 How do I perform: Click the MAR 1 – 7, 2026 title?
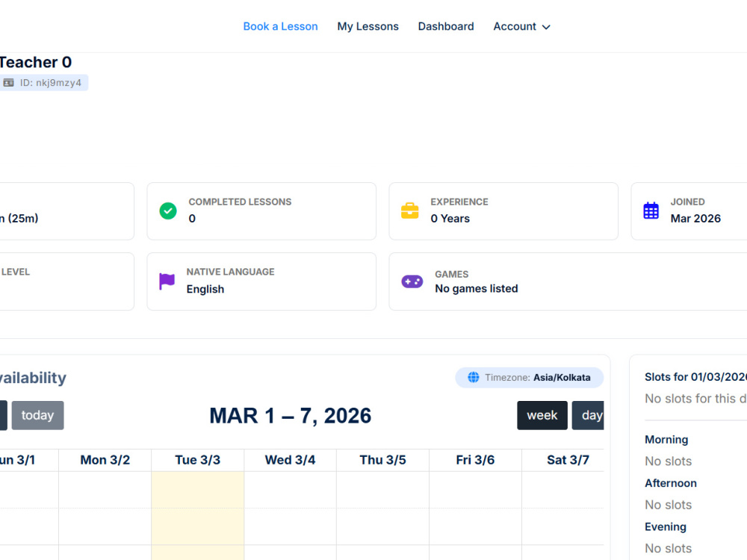click(290, 416)
